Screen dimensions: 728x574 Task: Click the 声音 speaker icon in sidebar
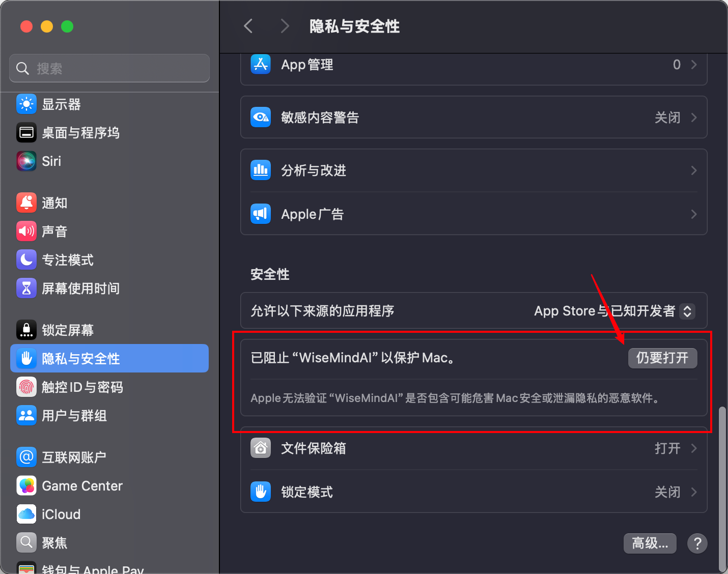point(26,231)
